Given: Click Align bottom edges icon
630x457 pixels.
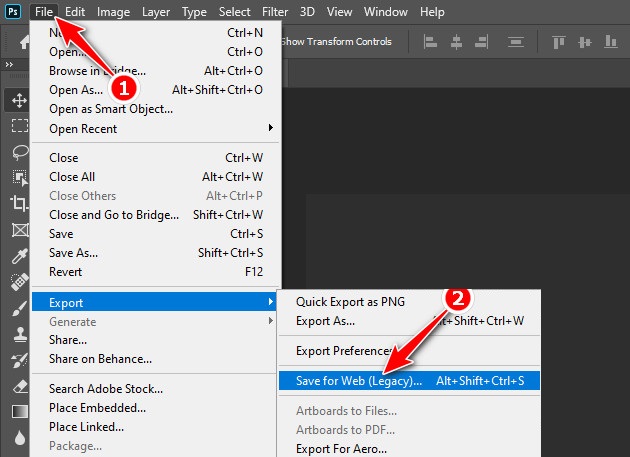Looking at the screenshot, I should [610, 41].
